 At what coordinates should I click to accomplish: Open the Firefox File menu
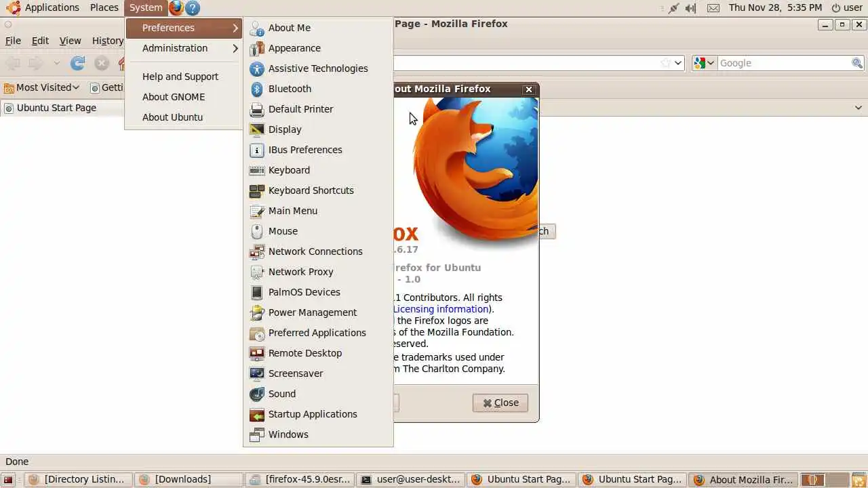13,41
